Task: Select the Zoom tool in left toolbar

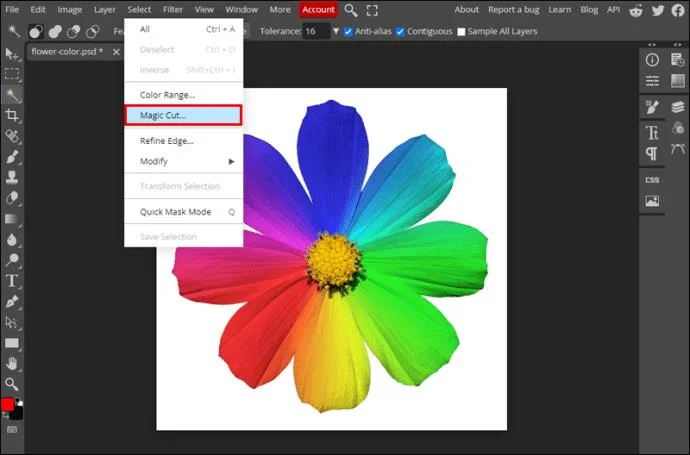Action: tap(12, 384)
